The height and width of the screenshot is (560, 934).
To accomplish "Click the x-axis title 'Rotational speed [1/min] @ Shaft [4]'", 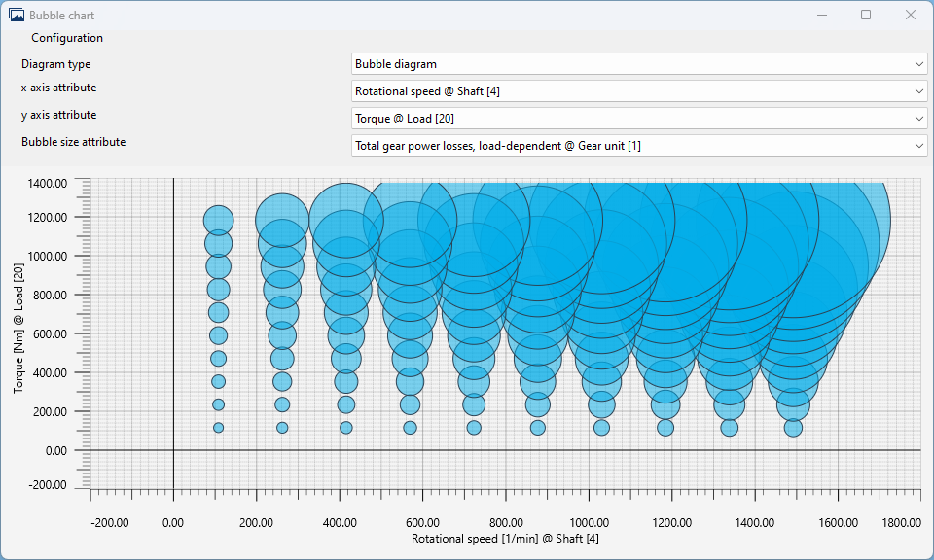I will 505,539.
